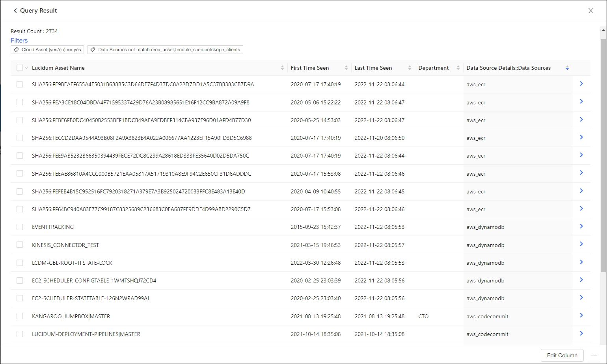The image size is (607, 364).
Task: Click first seen 2020-04-09 10:40:55 cell
Action: coord(316,191)
